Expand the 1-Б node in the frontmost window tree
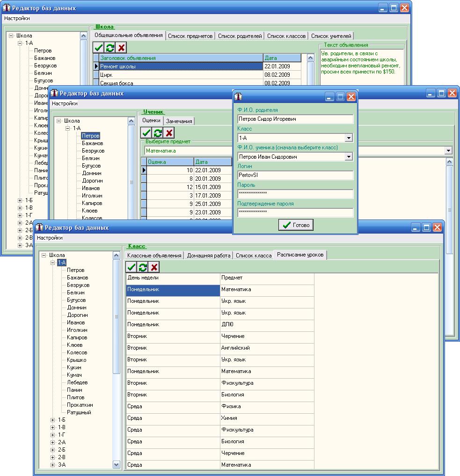The image size is (460, 476). 53,420
